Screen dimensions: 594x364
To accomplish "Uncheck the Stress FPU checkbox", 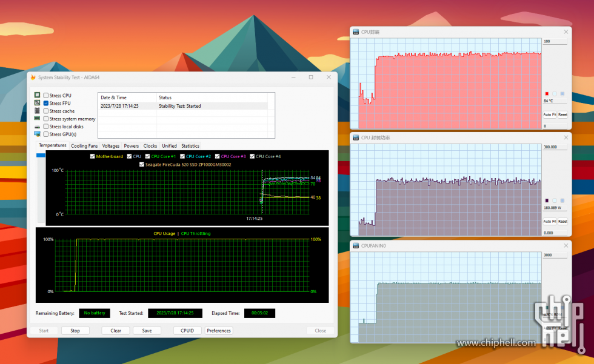I will [x=46, y=104].
